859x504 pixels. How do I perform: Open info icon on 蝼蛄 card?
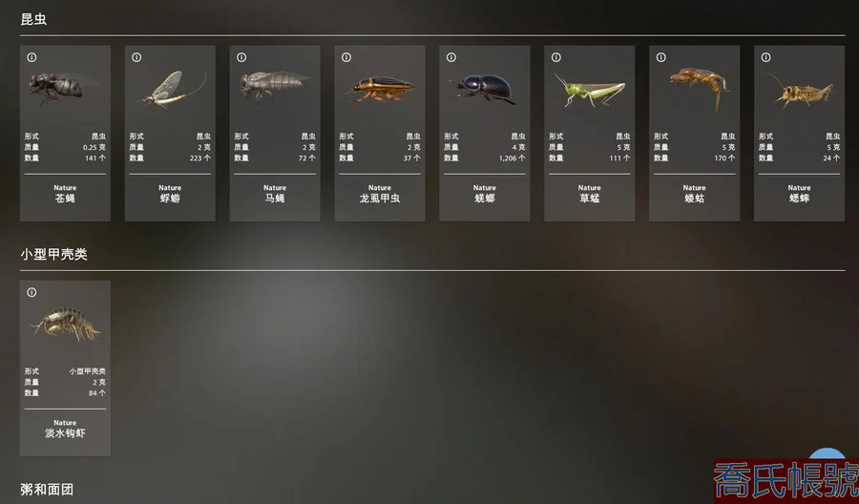coord(661,57)
